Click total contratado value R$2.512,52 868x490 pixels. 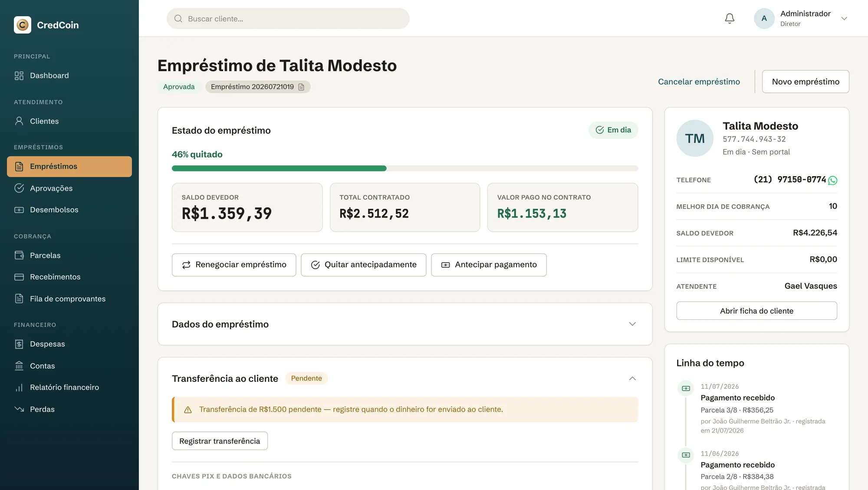pos(374,214)
